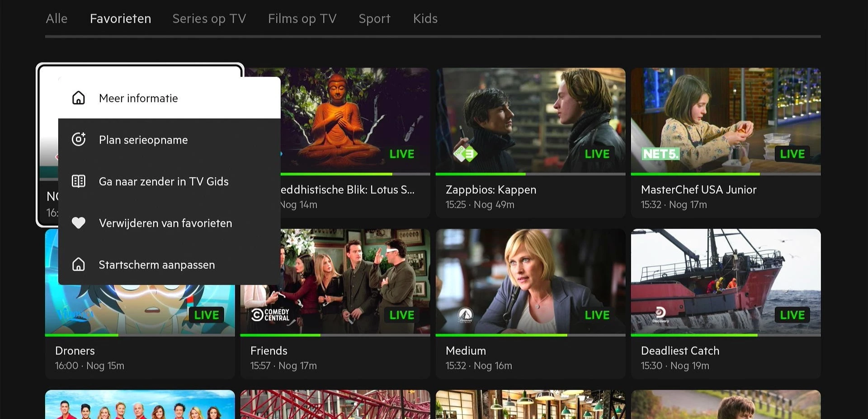Click the Discovery channel logo
This screenshot has height=419, width=868.
click(x=660, y=314)
